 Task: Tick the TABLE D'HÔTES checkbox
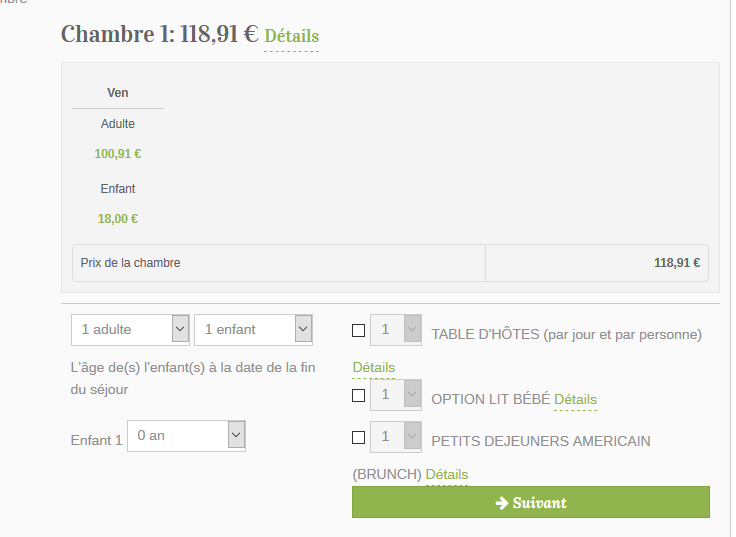(x=359, y=331)
